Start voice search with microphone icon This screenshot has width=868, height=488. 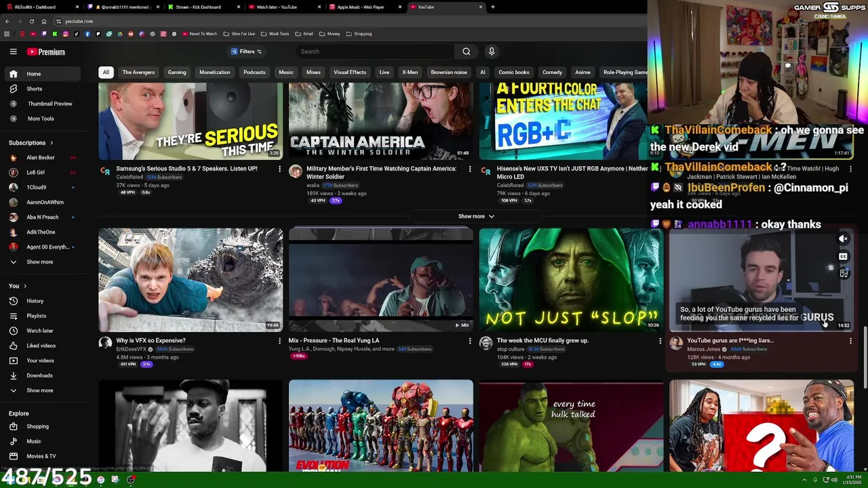coord(492,52)
